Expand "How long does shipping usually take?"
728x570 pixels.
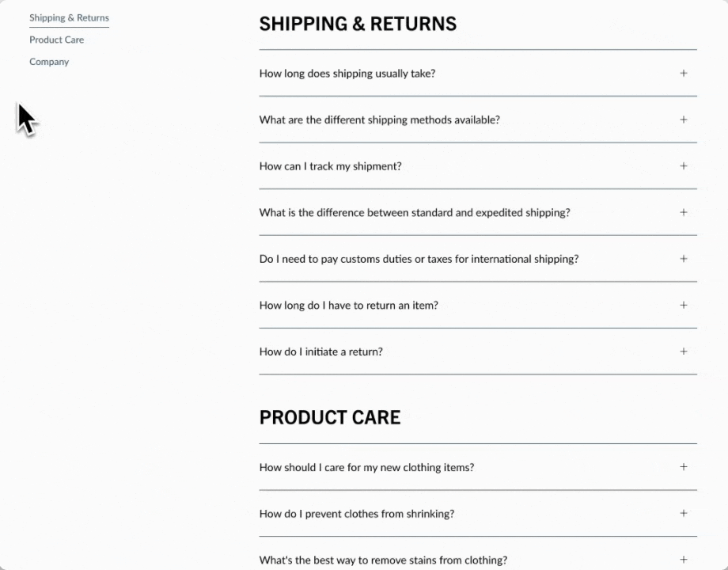click(x=347, y=74)
